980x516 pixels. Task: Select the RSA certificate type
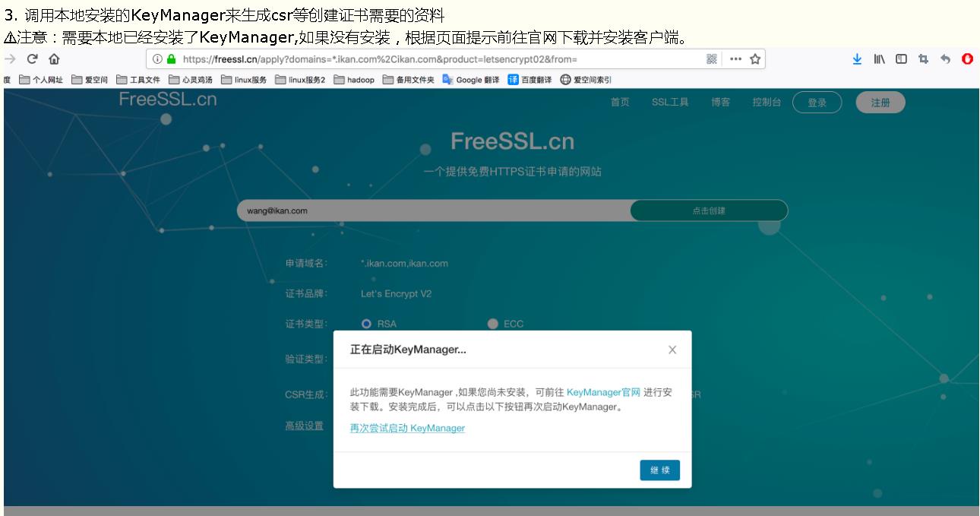366,324
